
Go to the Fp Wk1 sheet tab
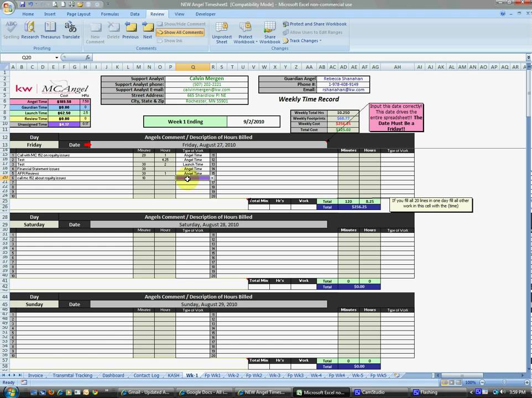coord(212,375)
